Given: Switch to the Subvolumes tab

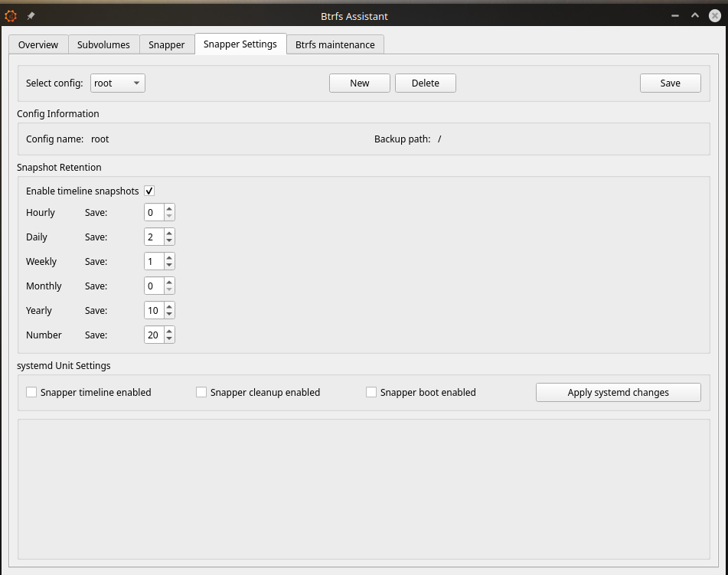Looking at the screenshot, I should pyautogui.click(x=103, y=44).
